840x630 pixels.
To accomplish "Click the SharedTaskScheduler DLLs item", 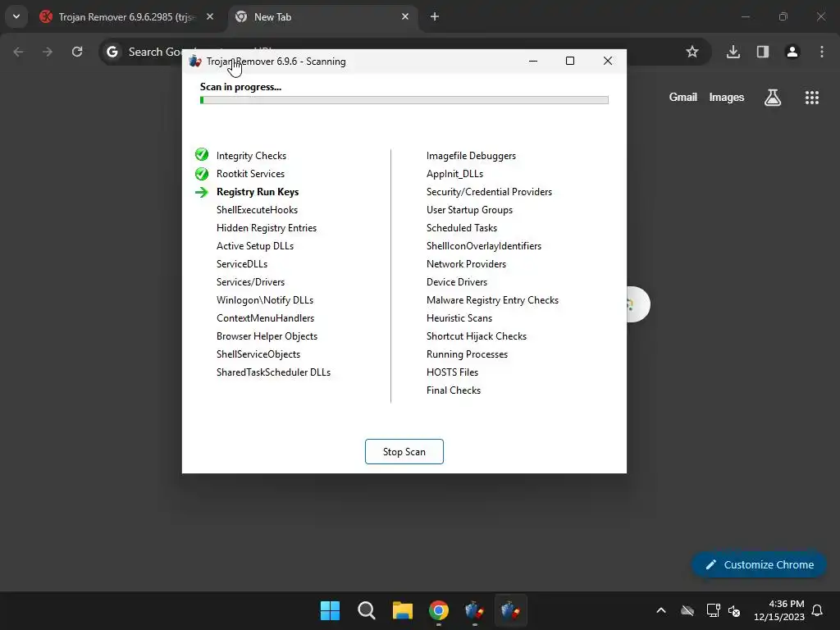I will tap(273, 372).
